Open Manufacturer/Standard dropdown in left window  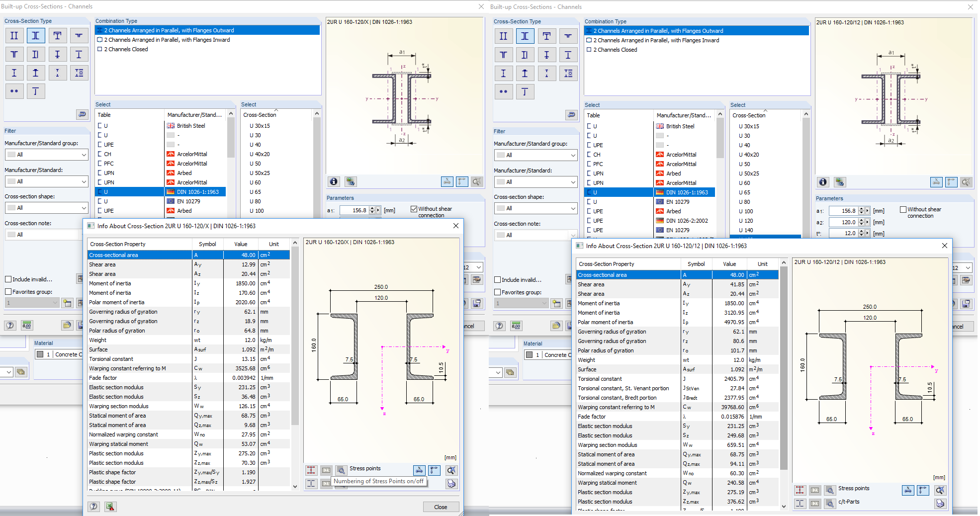point(47,181)
